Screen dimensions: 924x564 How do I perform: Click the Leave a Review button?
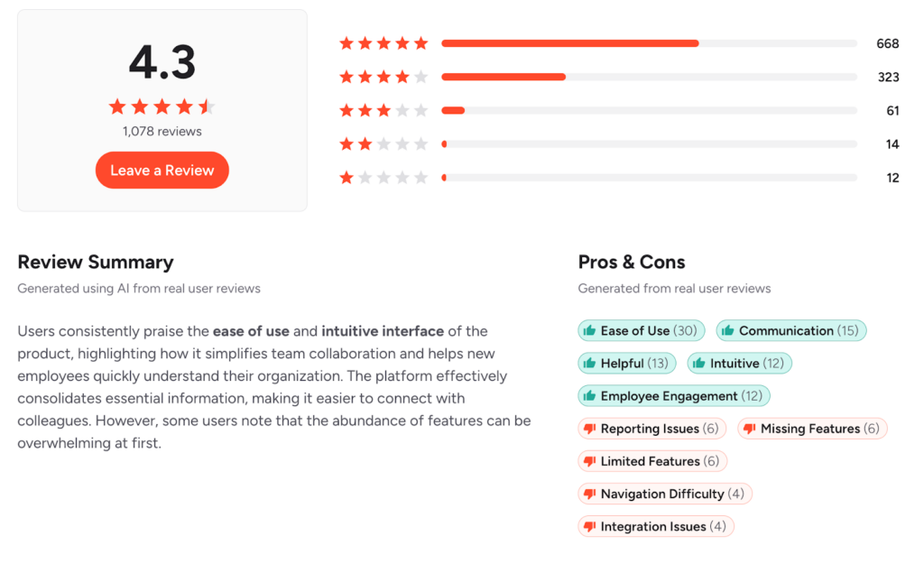(162, 171)
